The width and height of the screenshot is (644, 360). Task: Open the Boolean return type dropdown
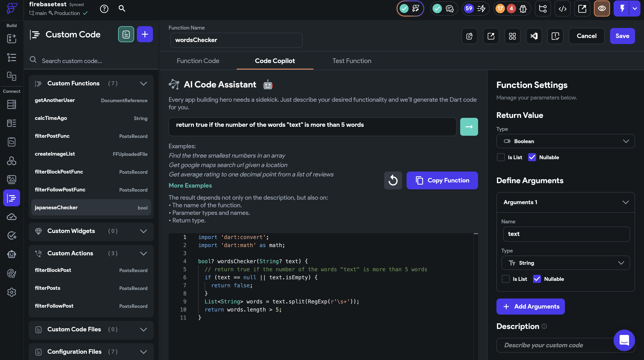[x=565, y=141]
